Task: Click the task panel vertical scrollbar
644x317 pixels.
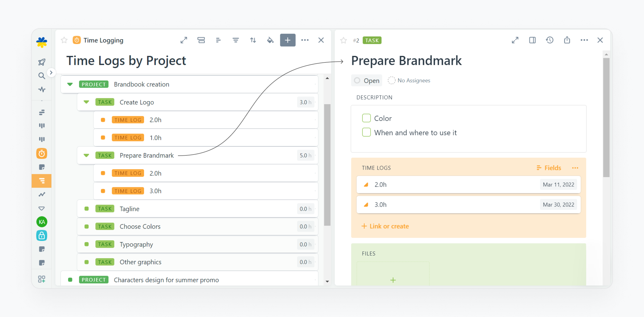Action: tap(606, 118)
